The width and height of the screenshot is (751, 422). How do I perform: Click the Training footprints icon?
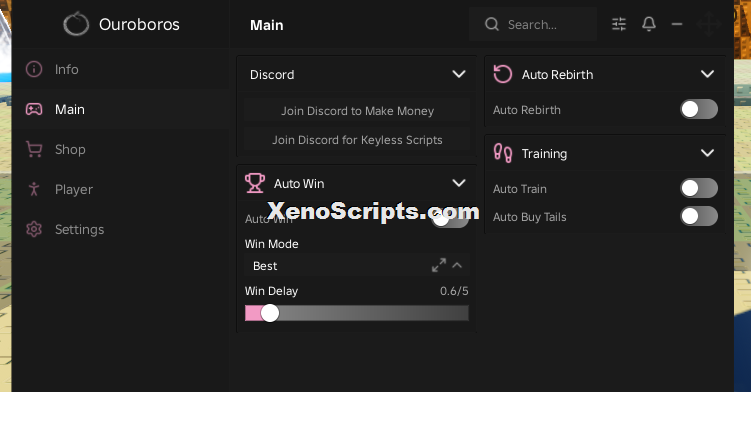tap(503, 153)
